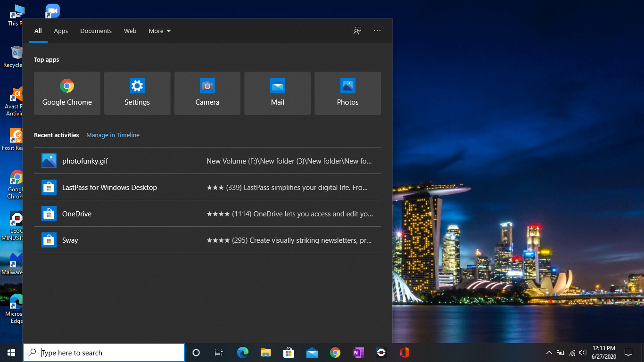This screenshot has width=644, height=362.
Task: Open Microsoft Store from the taskbar
Action: click(289, 353)
